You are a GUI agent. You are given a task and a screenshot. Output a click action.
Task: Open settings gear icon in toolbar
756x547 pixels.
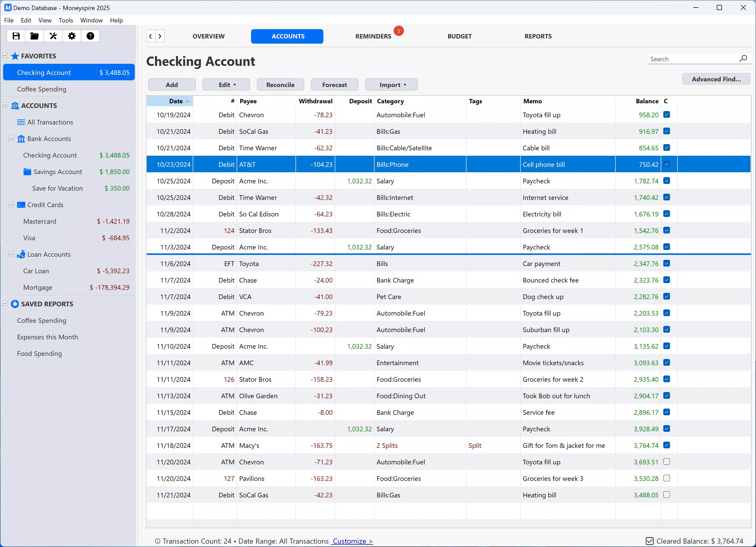72,36
